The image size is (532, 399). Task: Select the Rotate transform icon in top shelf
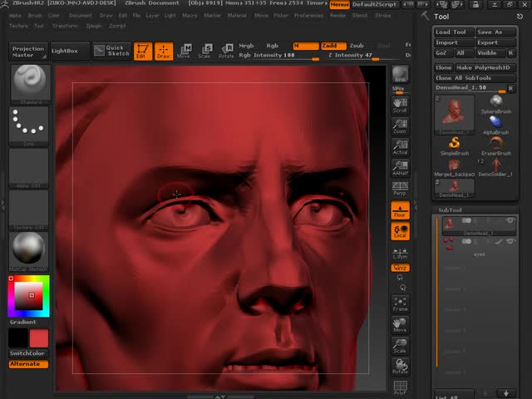point(226,52)
